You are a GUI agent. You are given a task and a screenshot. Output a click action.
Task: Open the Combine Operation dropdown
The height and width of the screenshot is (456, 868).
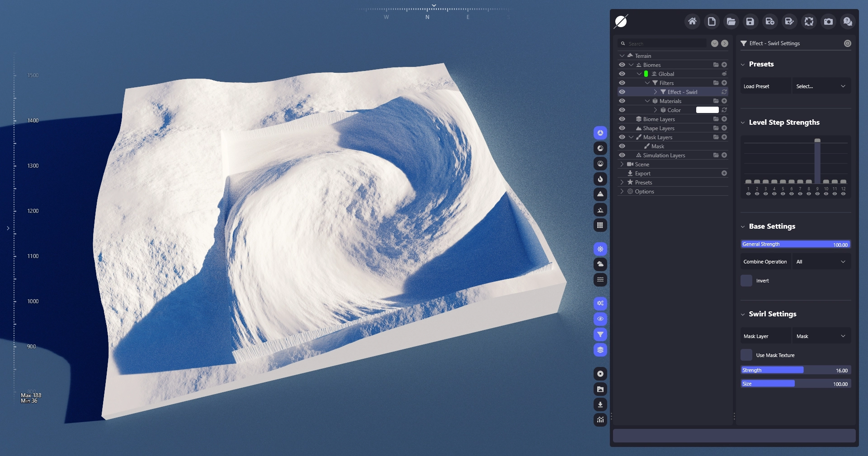[x=821, y=262]
